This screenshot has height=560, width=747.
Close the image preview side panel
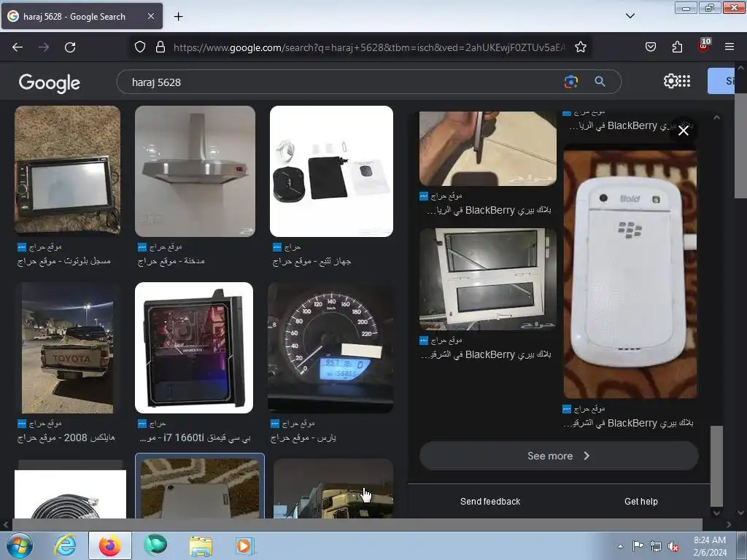(683, 131)
